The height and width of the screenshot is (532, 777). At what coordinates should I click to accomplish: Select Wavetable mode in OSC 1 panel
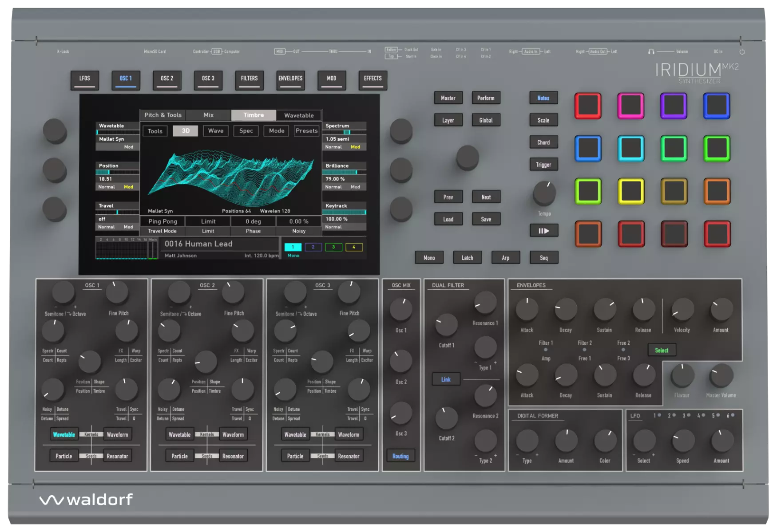coord(64,435)
